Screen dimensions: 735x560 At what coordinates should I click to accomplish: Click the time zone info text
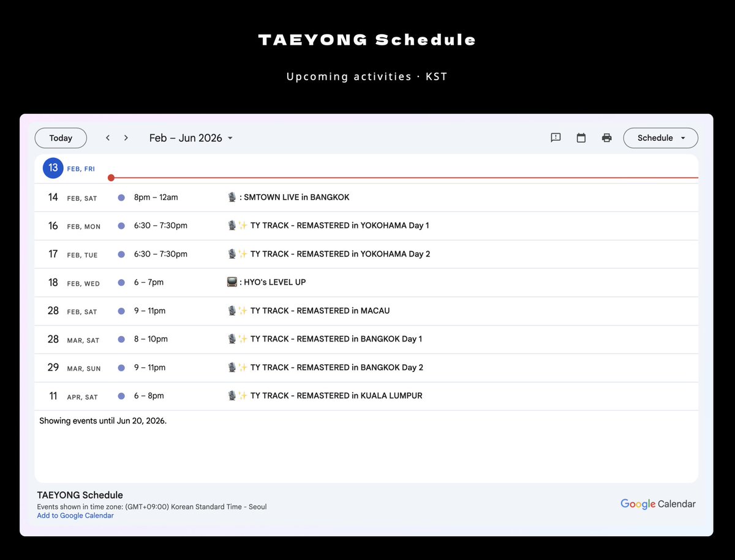click(152, 507)
